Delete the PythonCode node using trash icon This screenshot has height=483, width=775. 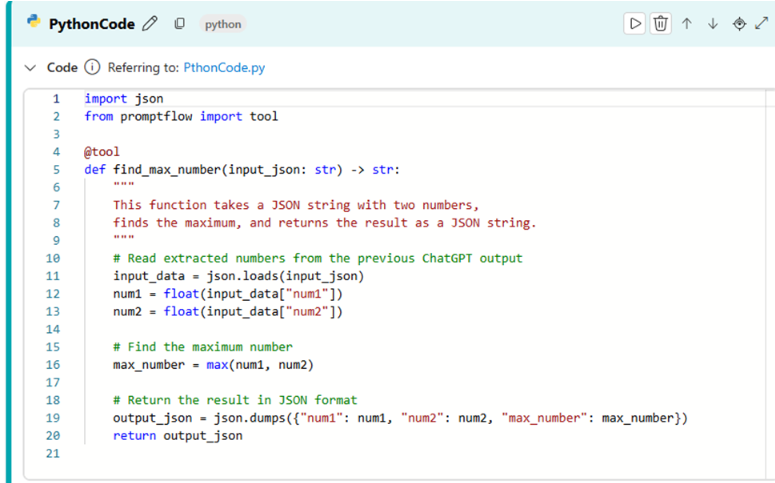tap(660, 24)
